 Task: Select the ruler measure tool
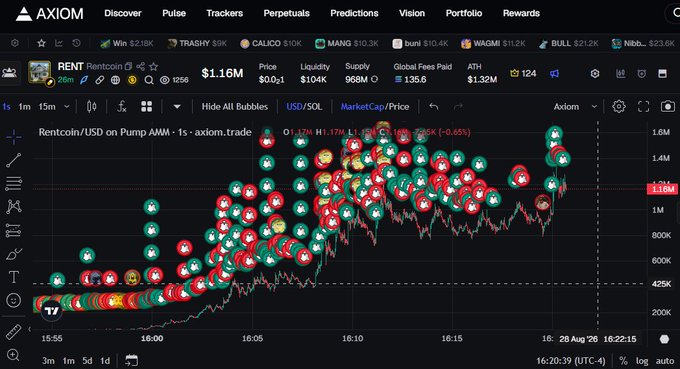point(13,332)
